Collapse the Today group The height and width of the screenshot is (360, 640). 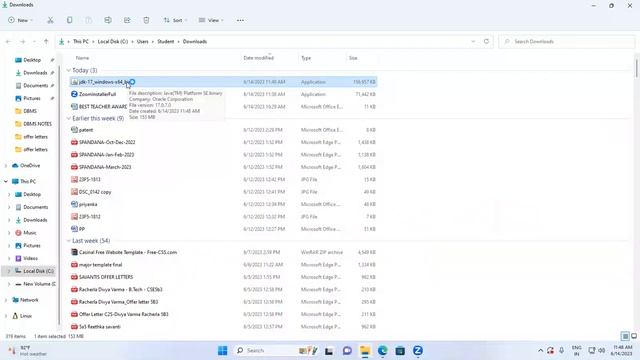tap(69, 71)
